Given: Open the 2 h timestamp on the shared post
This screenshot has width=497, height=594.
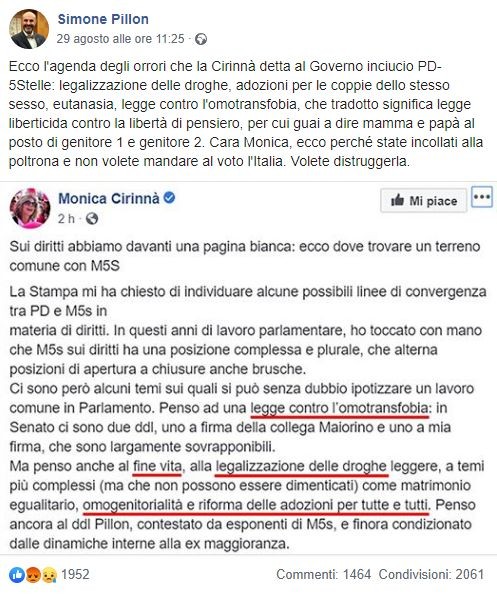Looking at the screenshot, I should tap(66, 219).
